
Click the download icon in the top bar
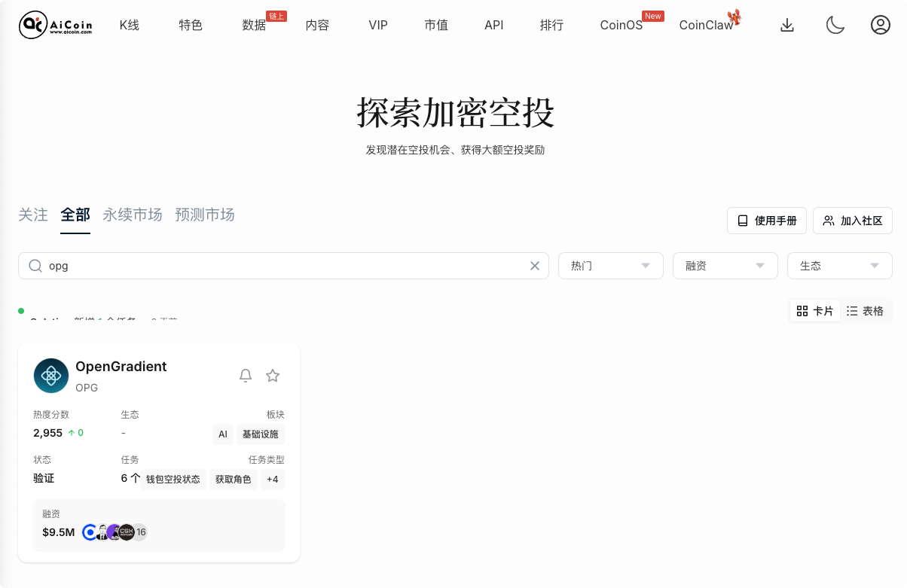[787, 24]
